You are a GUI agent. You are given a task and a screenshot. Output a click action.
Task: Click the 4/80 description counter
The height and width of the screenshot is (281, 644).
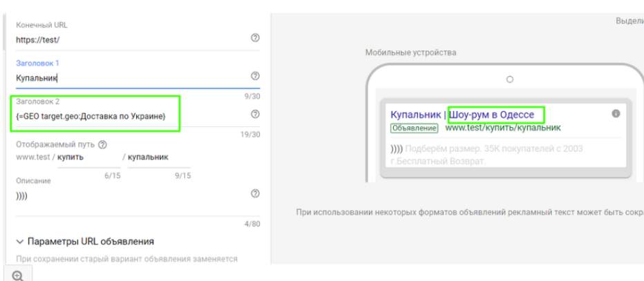[x=252, y=224]
